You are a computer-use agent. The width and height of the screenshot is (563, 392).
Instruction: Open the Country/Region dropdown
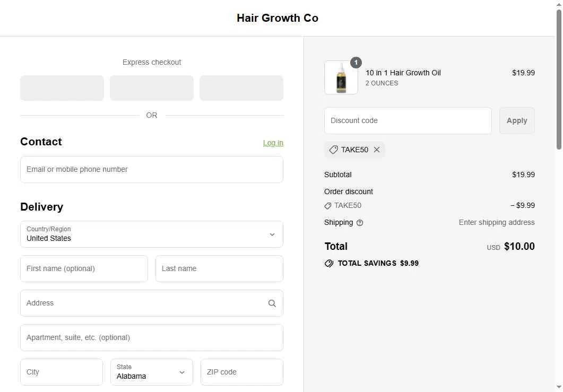(x=152, y=234)
